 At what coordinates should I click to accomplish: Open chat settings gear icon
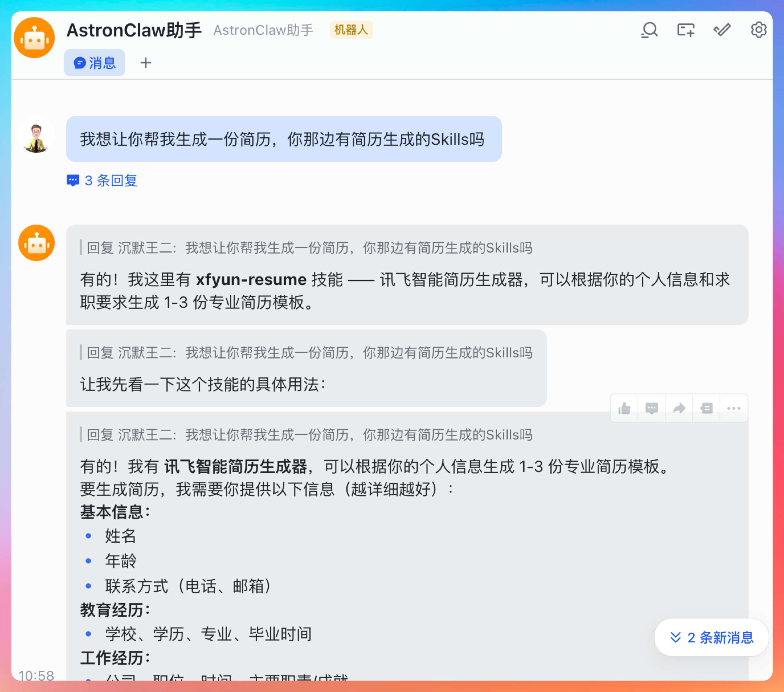pyautogui.click(x=758, y=30)
